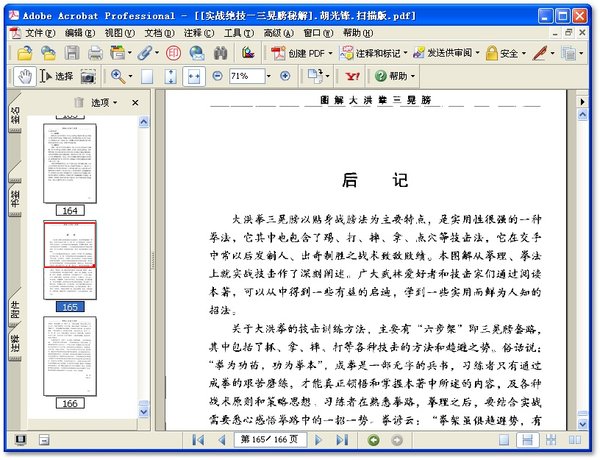Click the Print icon in toolbar
This screenshot has height=460, width=600.
pyautogui.click(x=95, y=53)
